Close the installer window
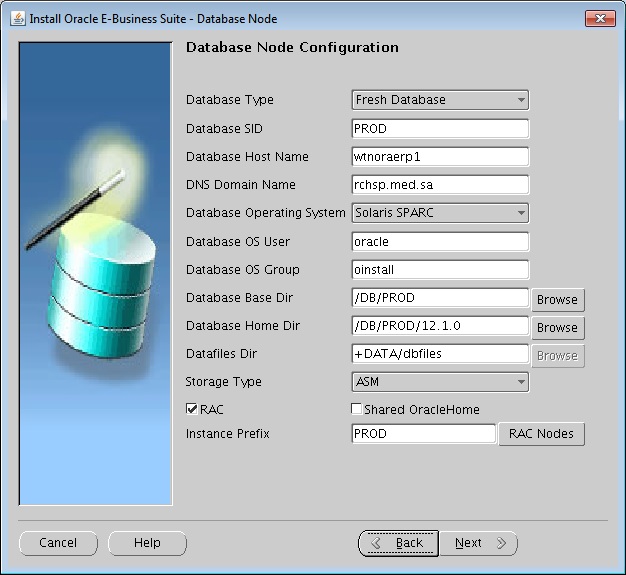Image resolution: width=626 pixels, height=575 pixels. click(599, 18)
